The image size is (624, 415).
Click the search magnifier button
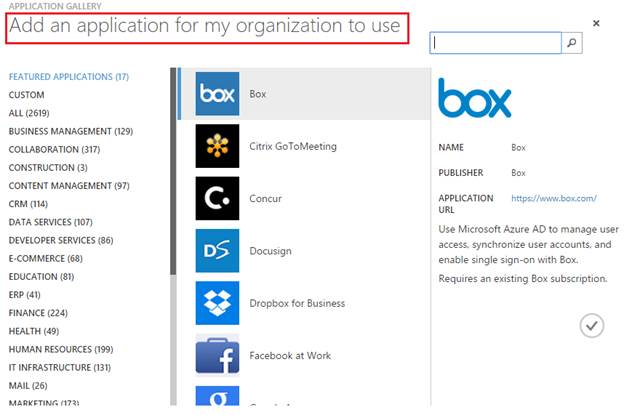pyautogui.click(x=572, y=43)
